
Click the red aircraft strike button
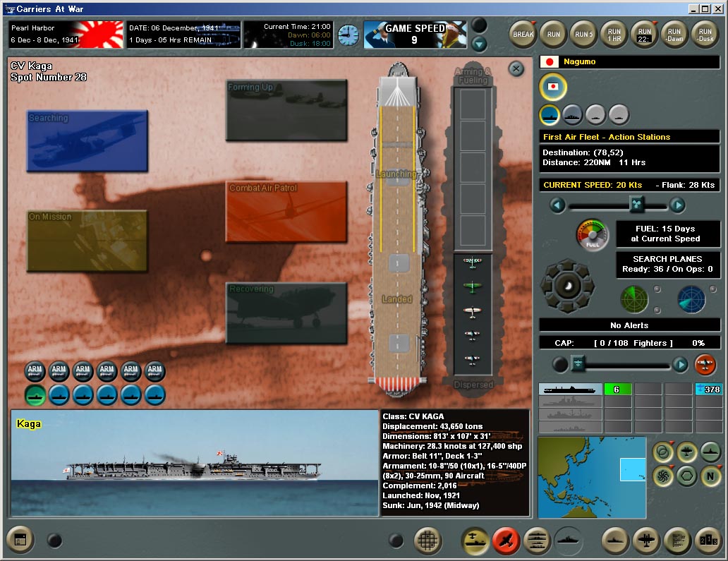coord(506,540)
